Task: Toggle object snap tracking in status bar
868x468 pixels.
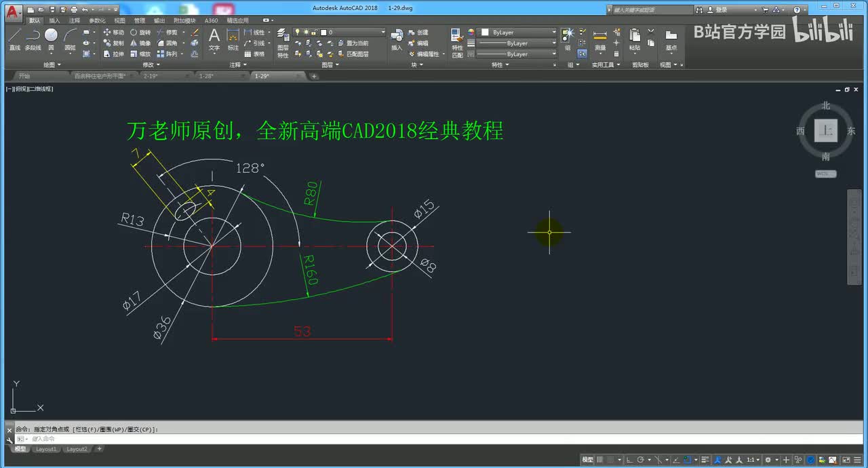Action: click(x=676, y=460)
